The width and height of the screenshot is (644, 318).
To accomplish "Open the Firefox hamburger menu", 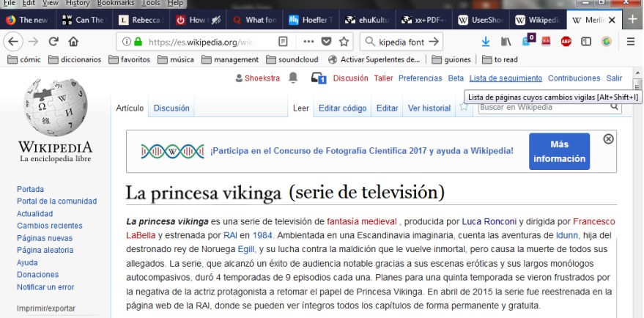I will [x=631, y=42].
